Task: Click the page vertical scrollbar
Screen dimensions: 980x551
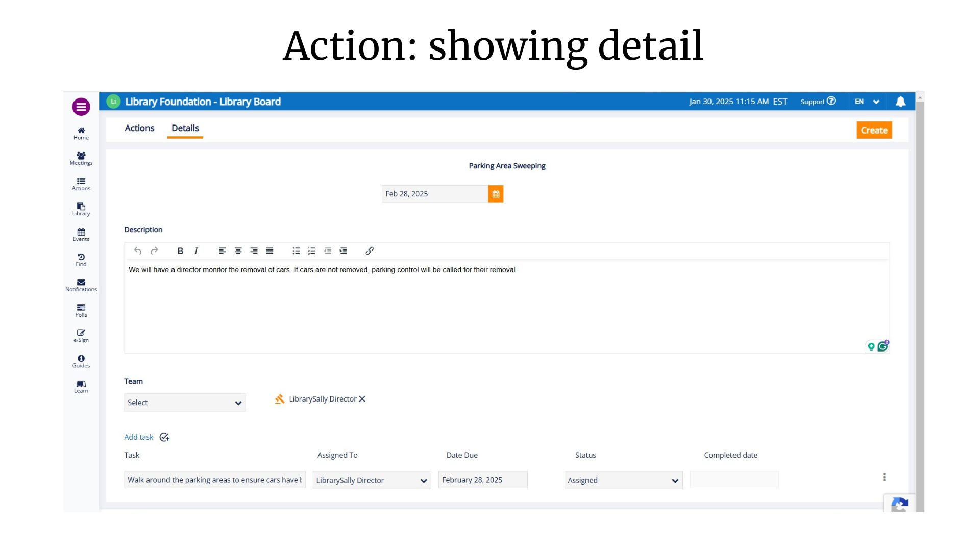Action: [x=920, y=306]
